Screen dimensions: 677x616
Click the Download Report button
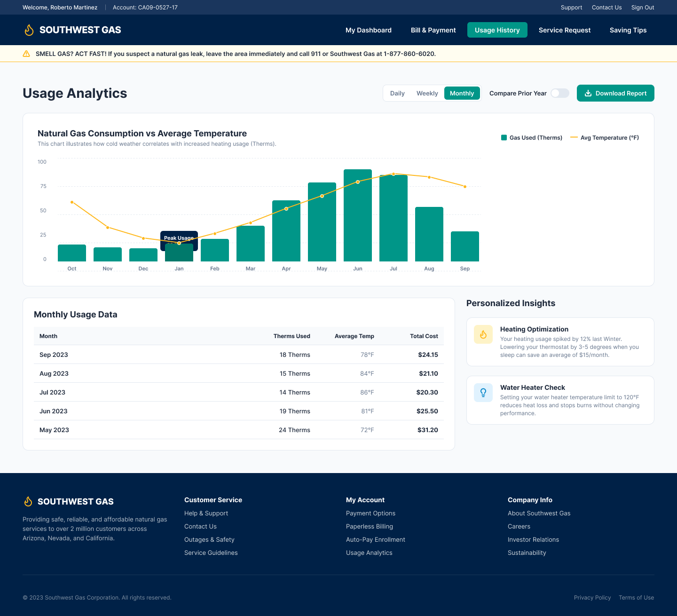(x=615, y=93)
